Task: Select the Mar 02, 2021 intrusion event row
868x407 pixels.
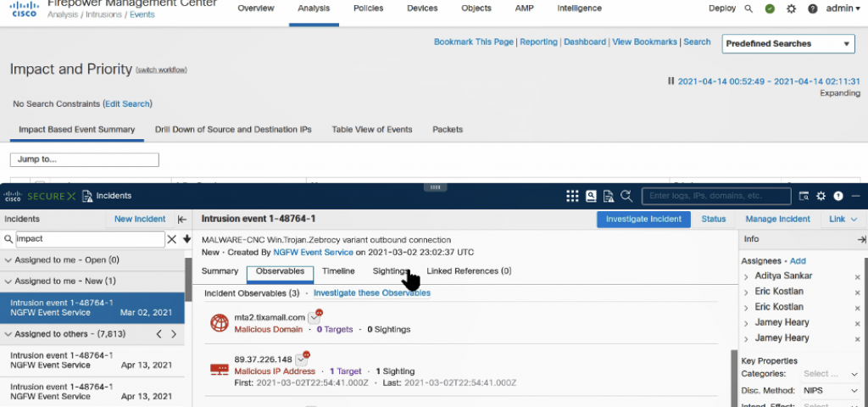Action: (92, 308)
